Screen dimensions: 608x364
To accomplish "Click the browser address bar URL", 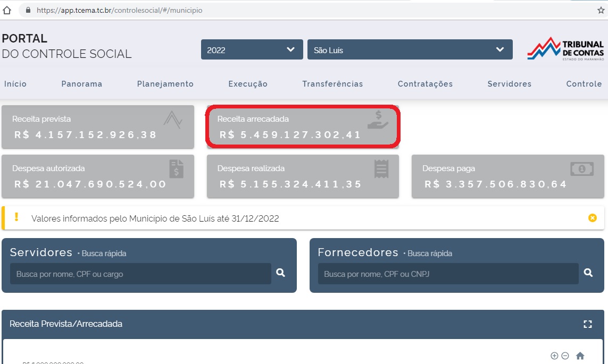I will (119, 10).
